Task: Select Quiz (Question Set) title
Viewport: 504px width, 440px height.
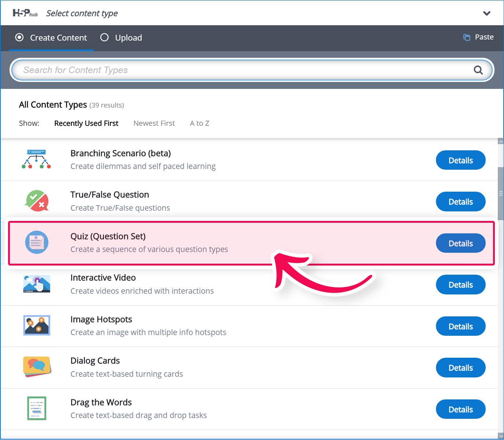Action: click(x=108, y=236)
